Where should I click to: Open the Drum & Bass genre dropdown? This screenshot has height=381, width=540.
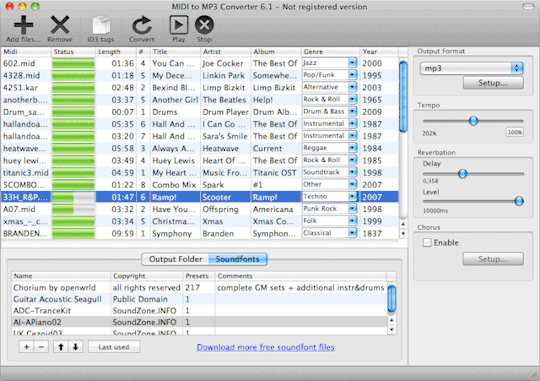click(x=352, y=111)
